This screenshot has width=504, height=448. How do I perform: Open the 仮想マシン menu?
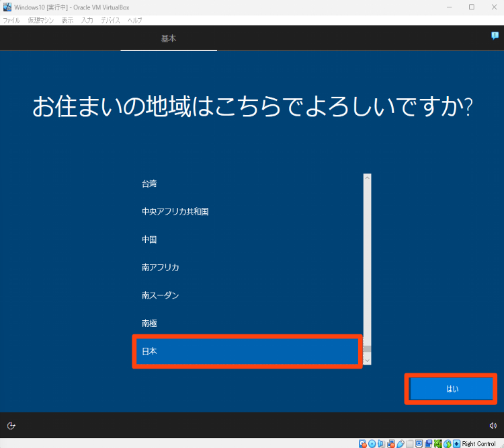click(x=41, y=20)
